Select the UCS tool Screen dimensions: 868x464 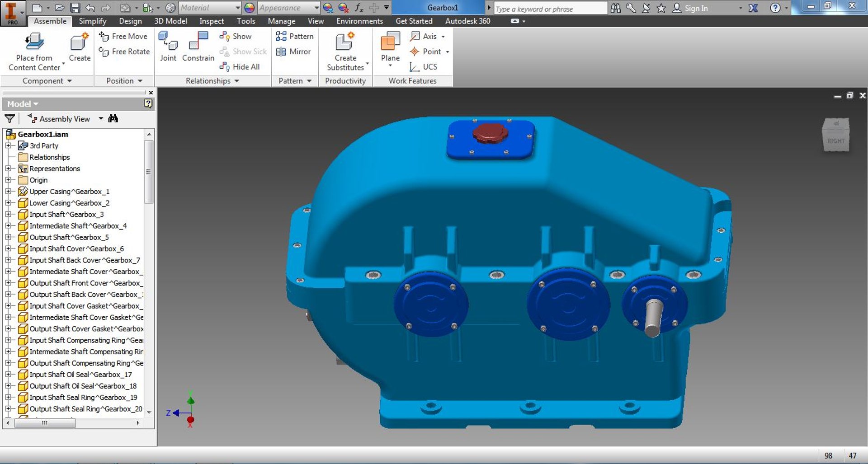(x=424, y=67)
